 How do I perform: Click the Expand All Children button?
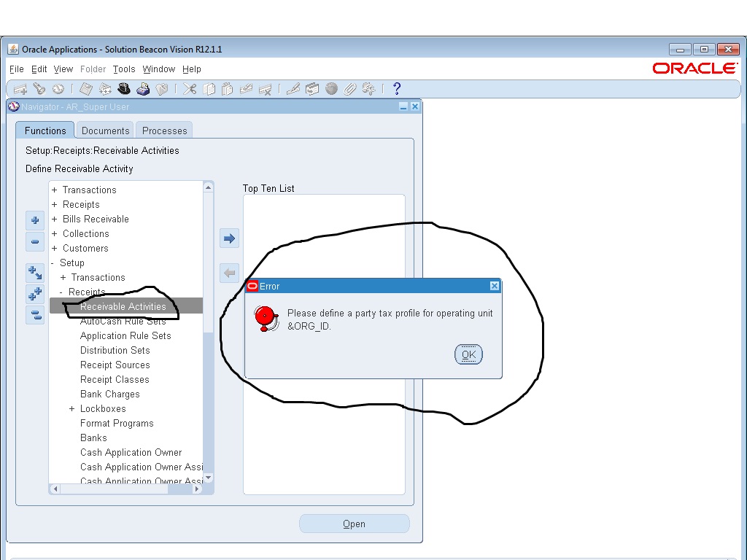34,294
